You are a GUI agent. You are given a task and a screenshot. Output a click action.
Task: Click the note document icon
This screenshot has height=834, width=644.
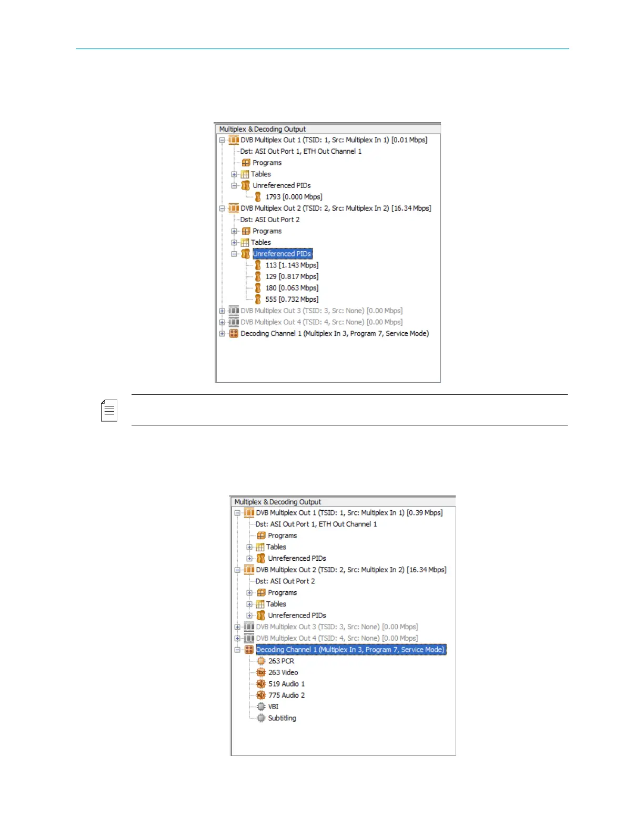pos(109,411)
